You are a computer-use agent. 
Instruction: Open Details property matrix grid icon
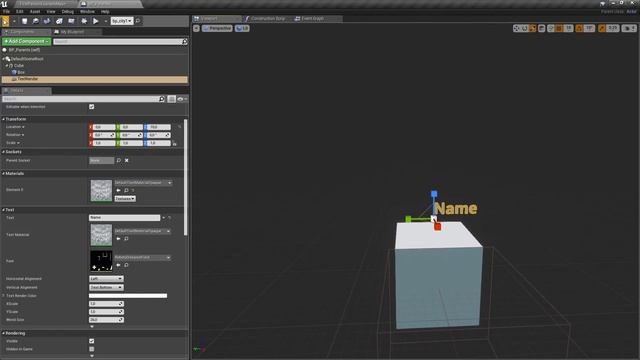(171, 99)
